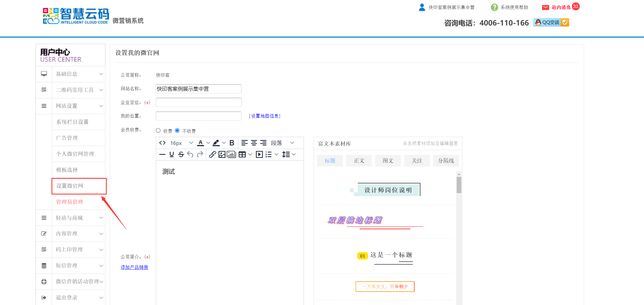Select the 收费 radio button
Screen dimensions: 644x305
point(158,131)
